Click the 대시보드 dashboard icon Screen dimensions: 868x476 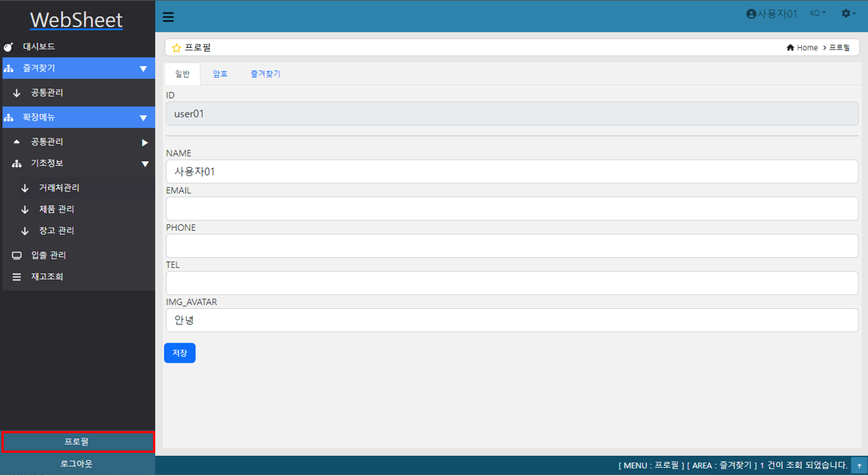(8, 47)
